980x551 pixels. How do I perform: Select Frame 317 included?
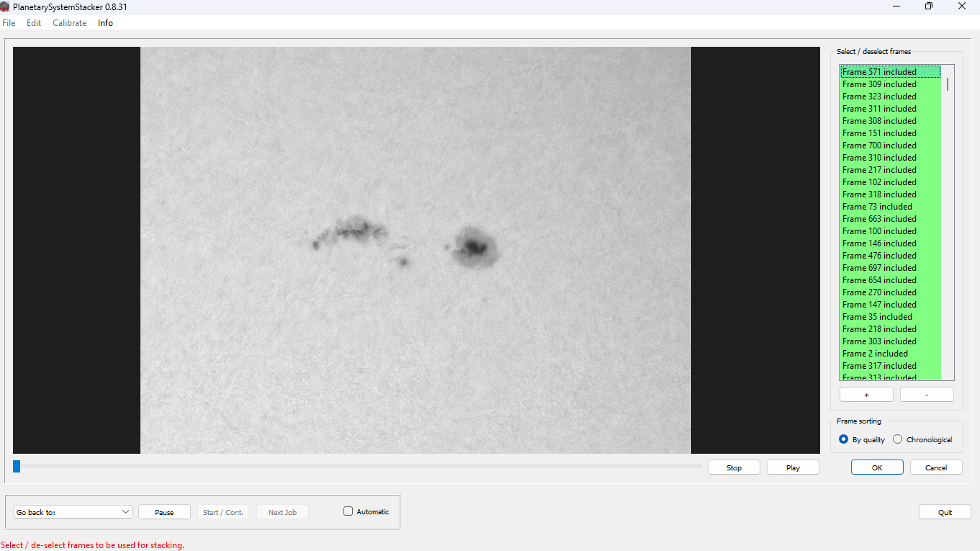click(x=891, y=366)
